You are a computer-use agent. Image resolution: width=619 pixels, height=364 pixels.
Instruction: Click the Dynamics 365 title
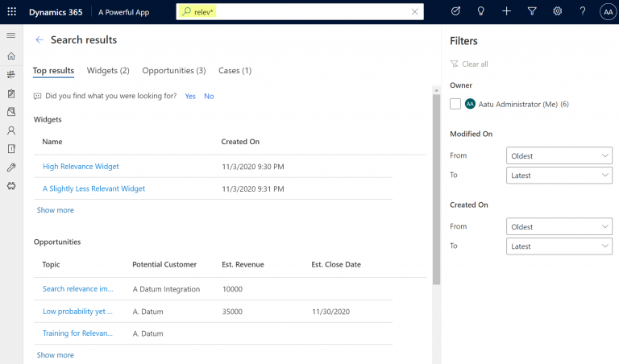pyautogui.click(x=56, y=12)
